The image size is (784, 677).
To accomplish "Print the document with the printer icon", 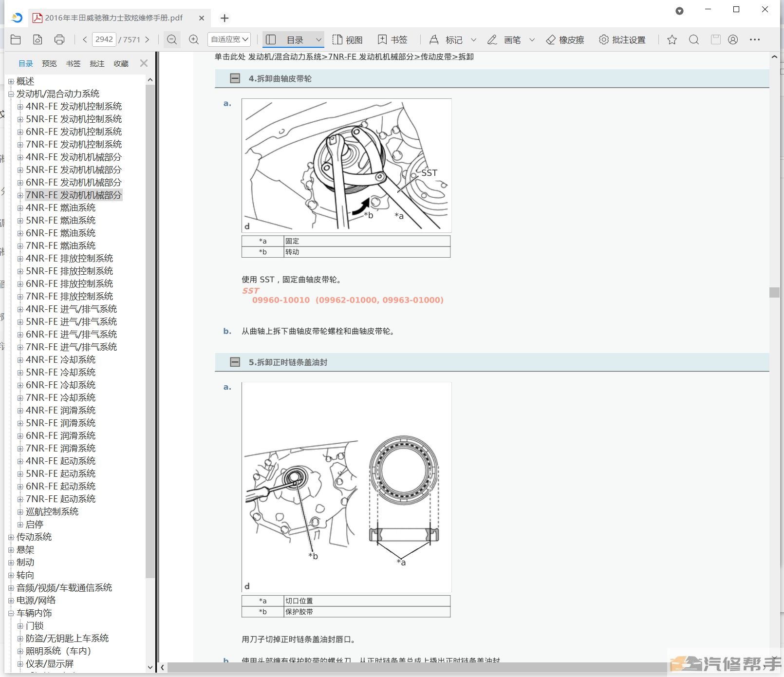I will [59, 39].
